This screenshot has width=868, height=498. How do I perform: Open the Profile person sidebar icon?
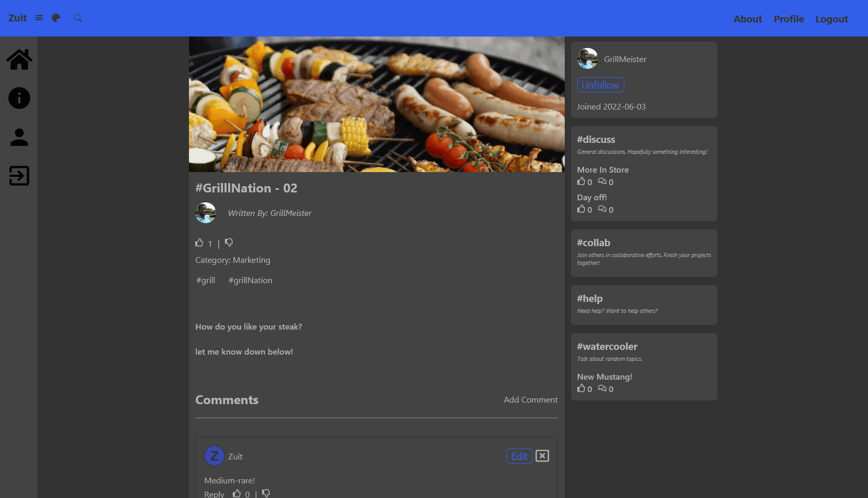(19, 137)
